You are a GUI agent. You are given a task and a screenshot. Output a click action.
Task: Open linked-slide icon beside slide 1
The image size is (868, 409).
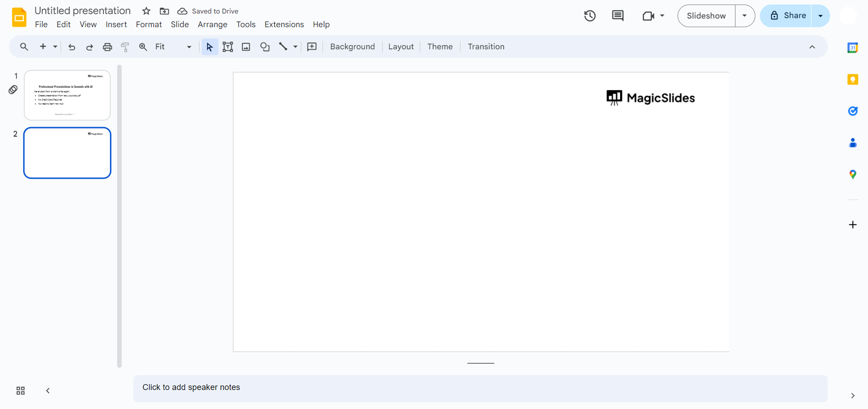[13, 90]
